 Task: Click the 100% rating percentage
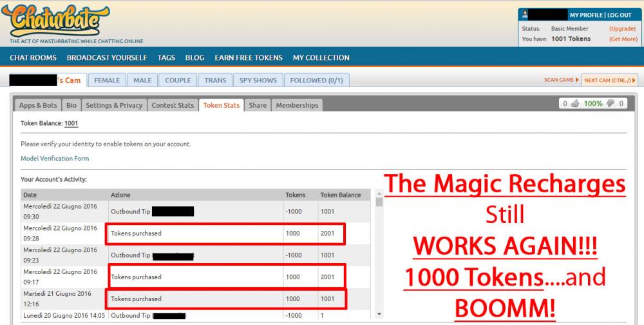pos(593,104)
